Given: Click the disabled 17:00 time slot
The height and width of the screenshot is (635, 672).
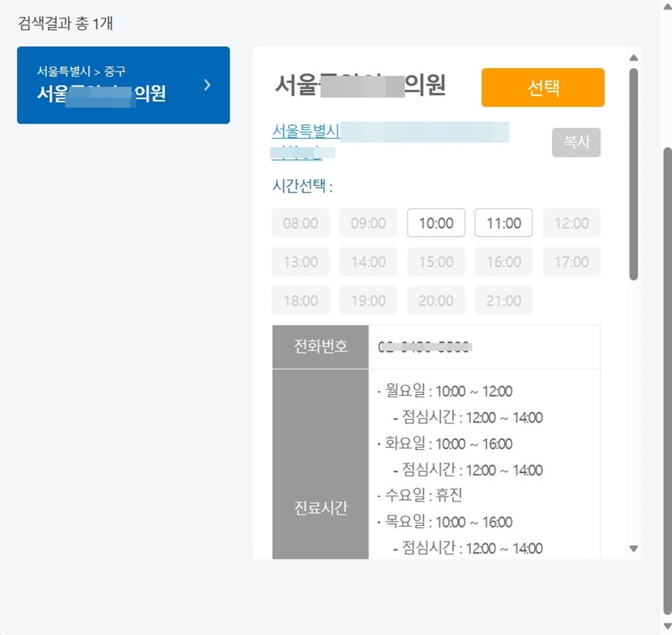Looking at the screenshot, I should tap(571, 261).
